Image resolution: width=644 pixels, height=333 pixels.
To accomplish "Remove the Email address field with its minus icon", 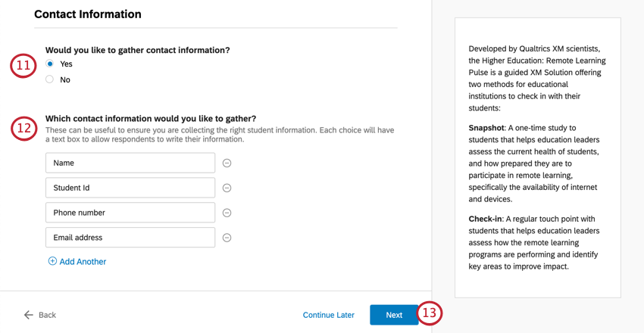I will click(227, 238).
